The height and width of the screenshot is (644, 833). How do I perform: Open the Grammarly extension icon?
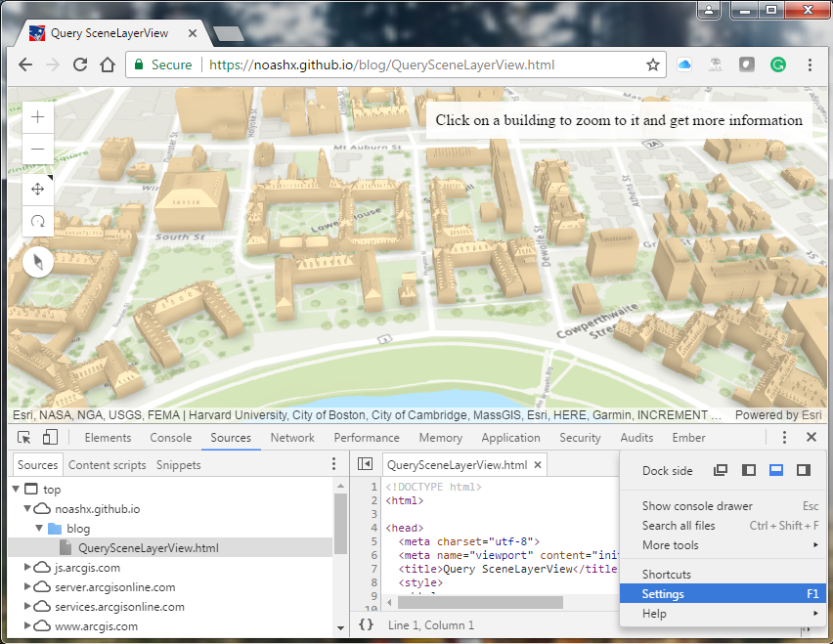pyautogui.click(x=778, y=64)
